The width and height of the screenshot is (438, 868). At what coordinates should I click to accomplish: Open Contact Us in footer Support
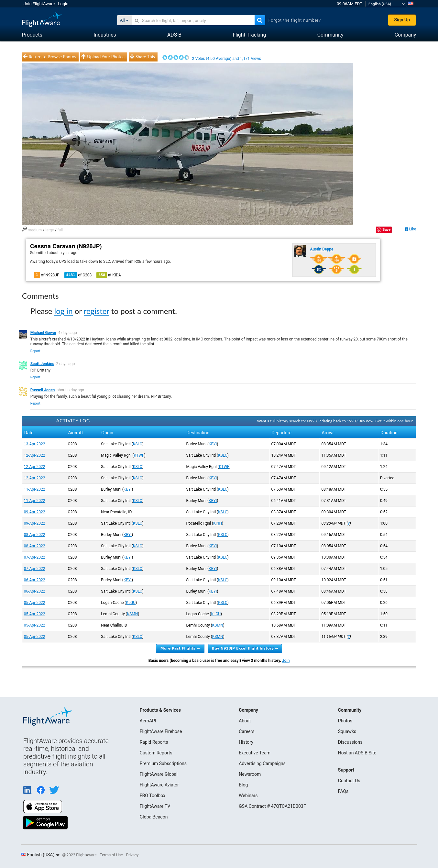349,781
